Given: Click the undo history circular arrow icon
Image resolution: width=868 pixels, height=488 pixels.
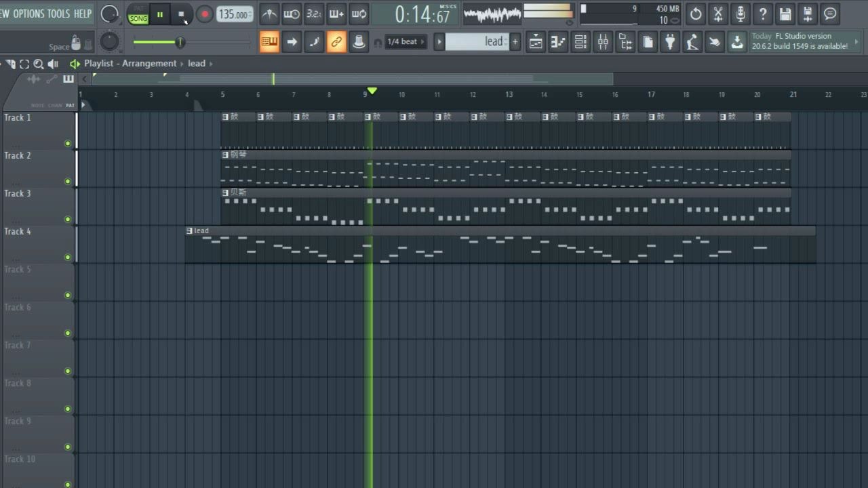Looking at the screenshot, I should 696,14.
